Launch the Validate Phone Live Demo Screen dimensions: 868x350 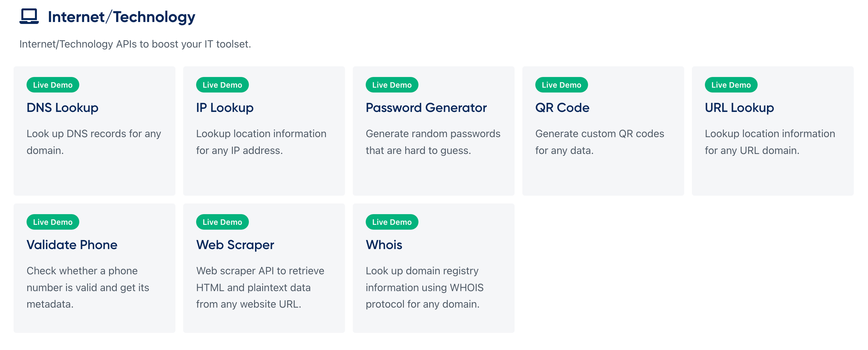coord(52,222)
